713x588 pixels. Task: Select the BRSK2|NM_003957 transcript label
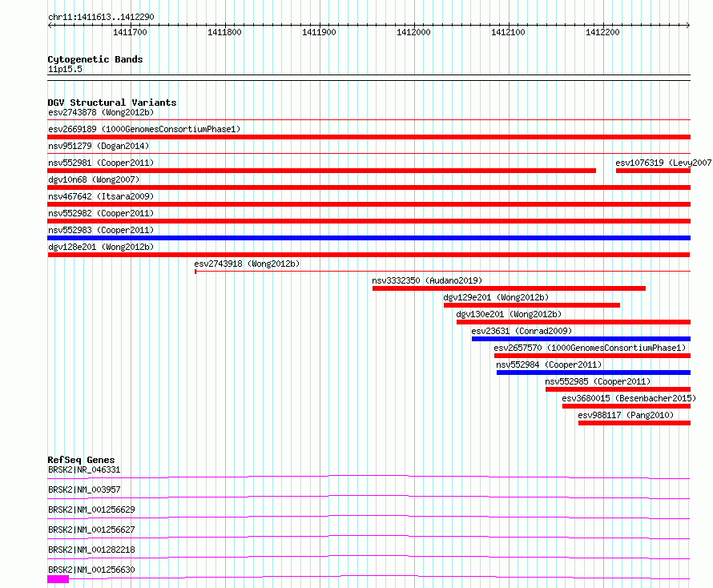point(84,489)
